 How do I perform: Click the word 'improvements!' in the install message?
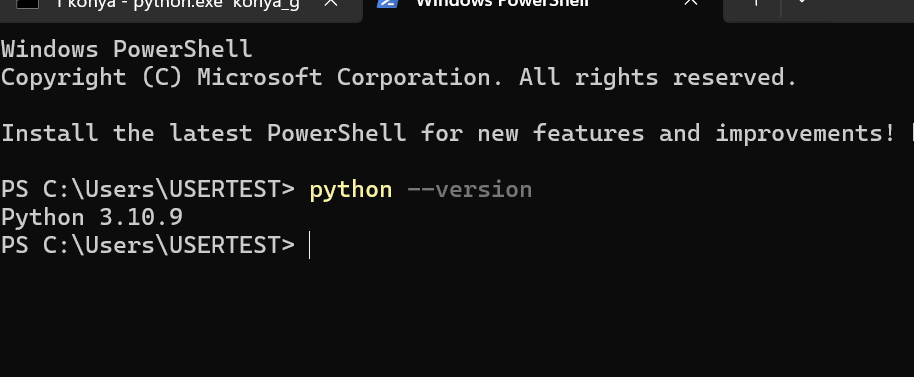click(806, 133)
